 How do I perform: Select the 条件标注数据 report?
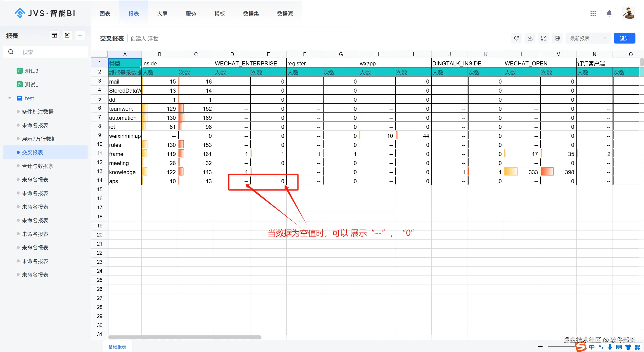click(38, 112)
